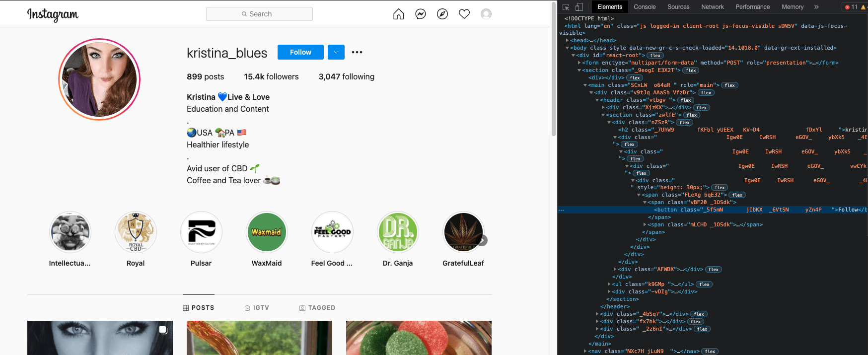Expand the div AFWDX element

coord(615,270)
